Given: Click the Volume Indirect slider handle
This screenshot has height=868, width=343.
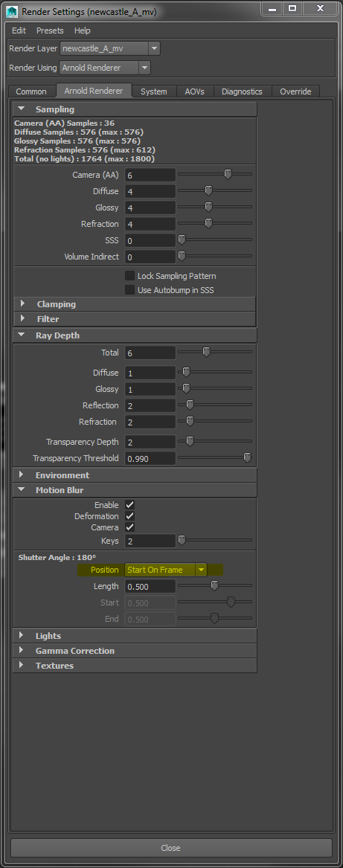Looking at the screenshot, I should tap(182, 257).
